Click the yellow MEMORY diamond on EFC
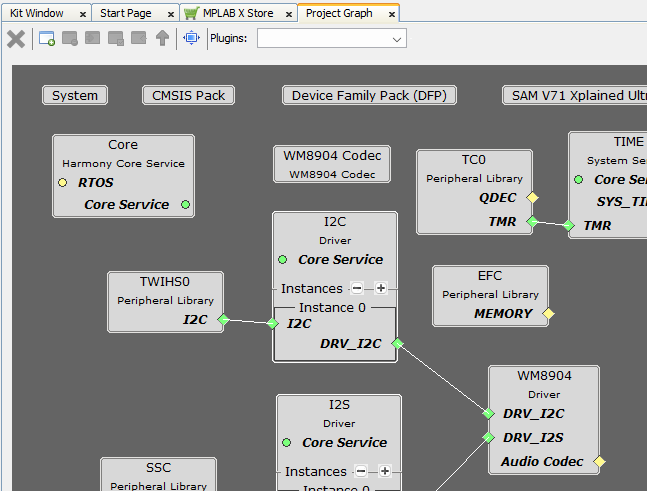This screenshot has width=647, height=491. tap(548, 314)
